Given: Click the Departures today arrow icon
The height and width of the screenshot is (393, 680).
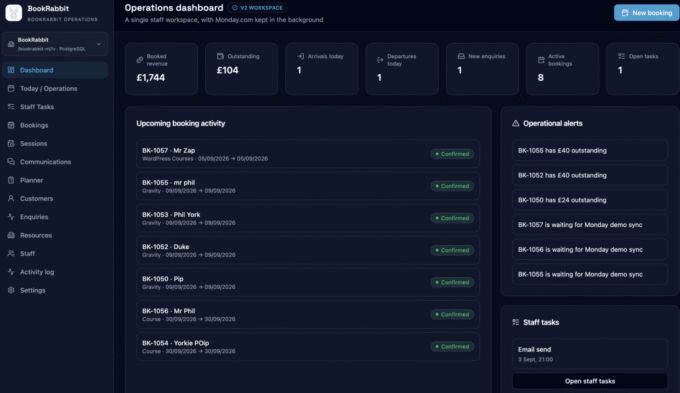Looking at the screenshot, I should (x=380, y=60).
